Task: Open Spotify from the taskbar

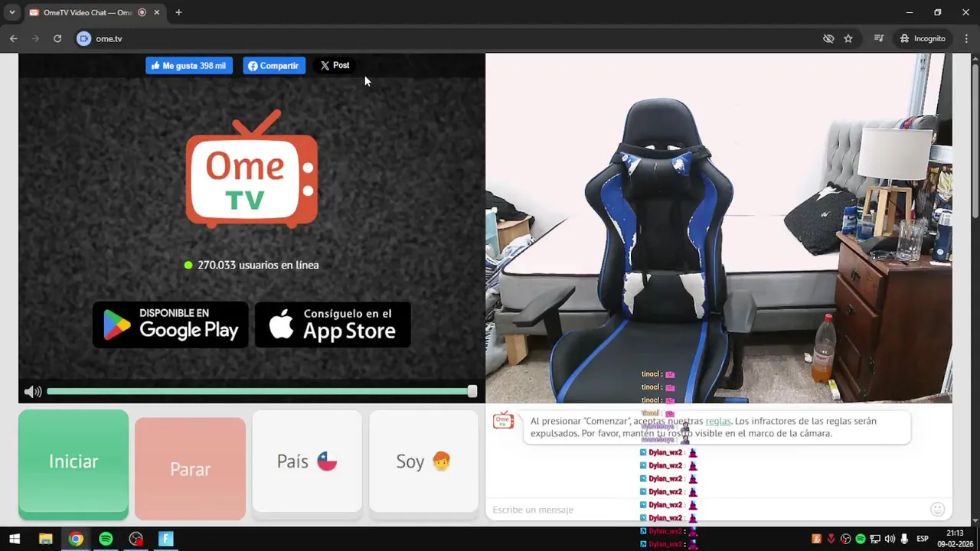Action: point(106,539)
